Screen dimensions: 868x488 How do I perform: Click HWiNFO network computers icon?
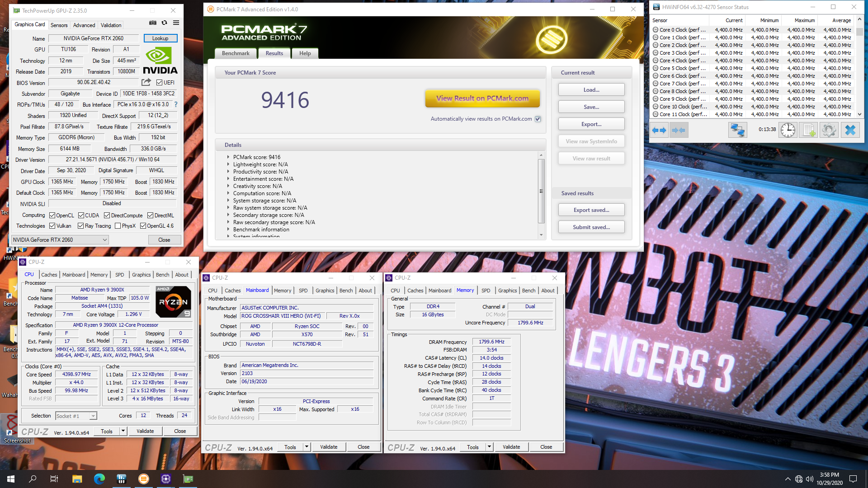[x=737, y=130]
